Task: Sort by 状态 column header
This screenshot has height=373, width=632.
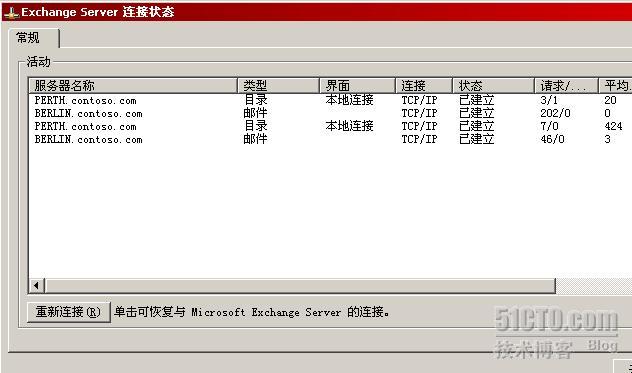Action: (x=493, y=85)
